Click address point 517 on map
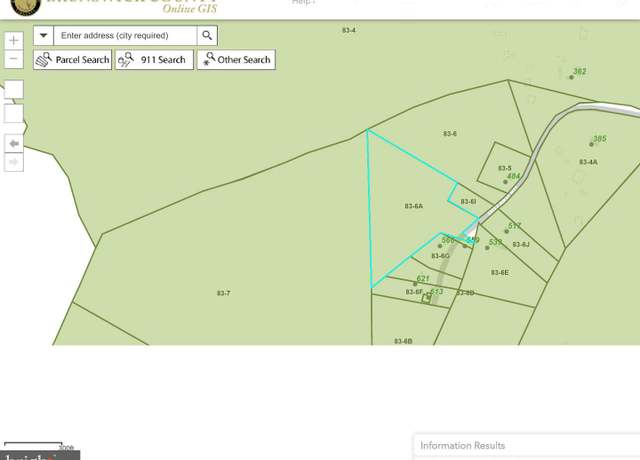640x460 pixels. 507,231
